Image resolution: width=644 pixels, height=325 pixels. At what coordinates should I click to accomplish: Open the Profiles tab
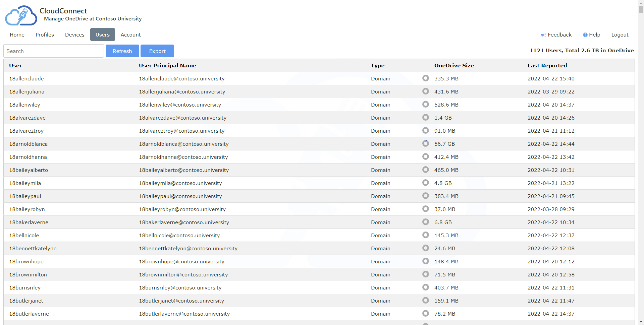point(45,35)
